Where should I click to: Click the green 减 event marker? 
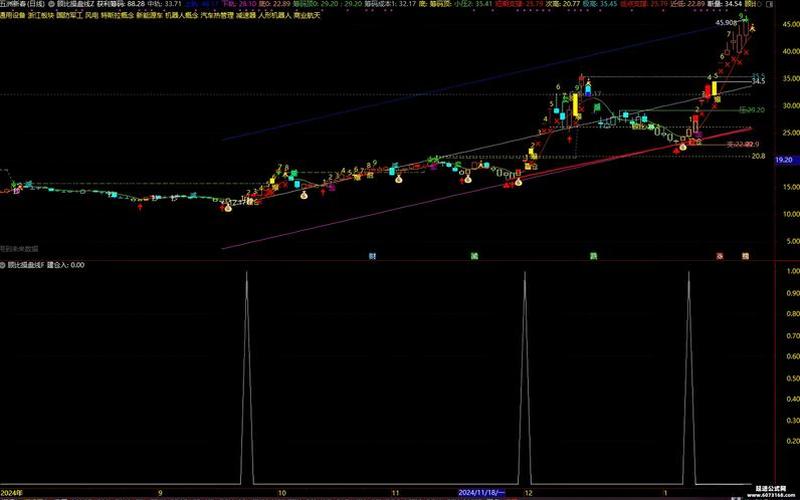(474, 256)
